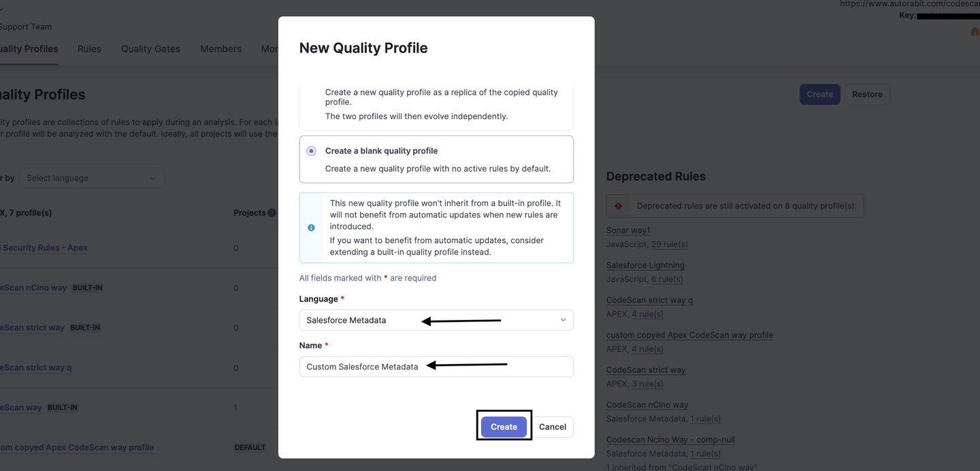Open the Sonar way1 profile link
Image resolution: width=980 pixels, height=471 pixels.
(627, 231)
